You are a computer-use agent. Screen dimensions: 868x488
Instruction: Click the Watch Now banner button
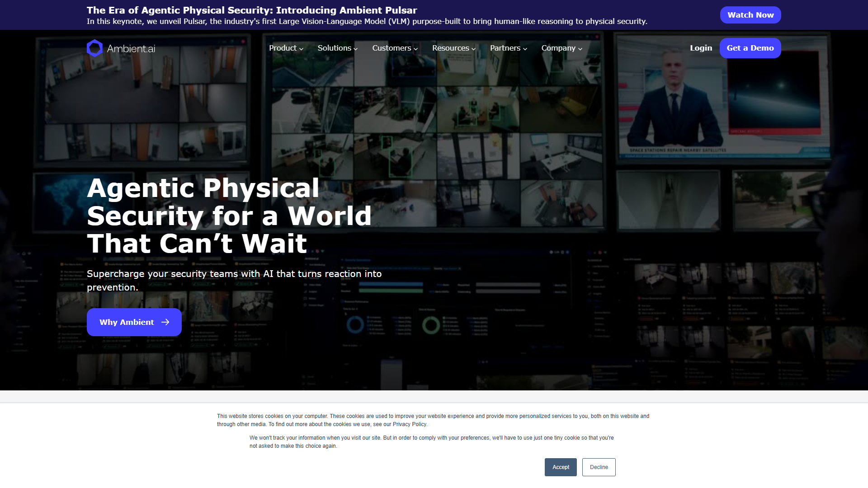tap(750, 15)
